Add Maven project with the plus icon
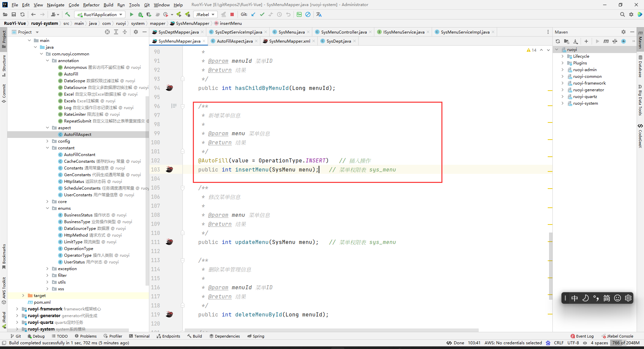 click(x=586, y=41)
